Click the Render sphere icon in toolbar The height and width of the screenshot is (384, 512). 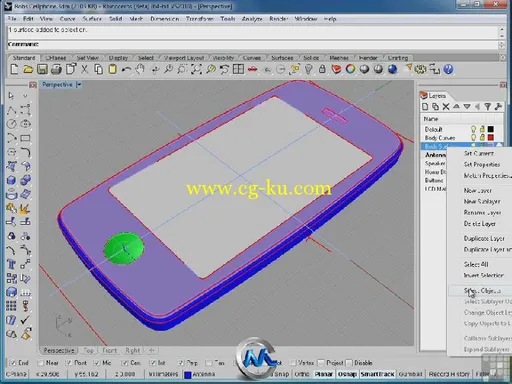(393, 69)
